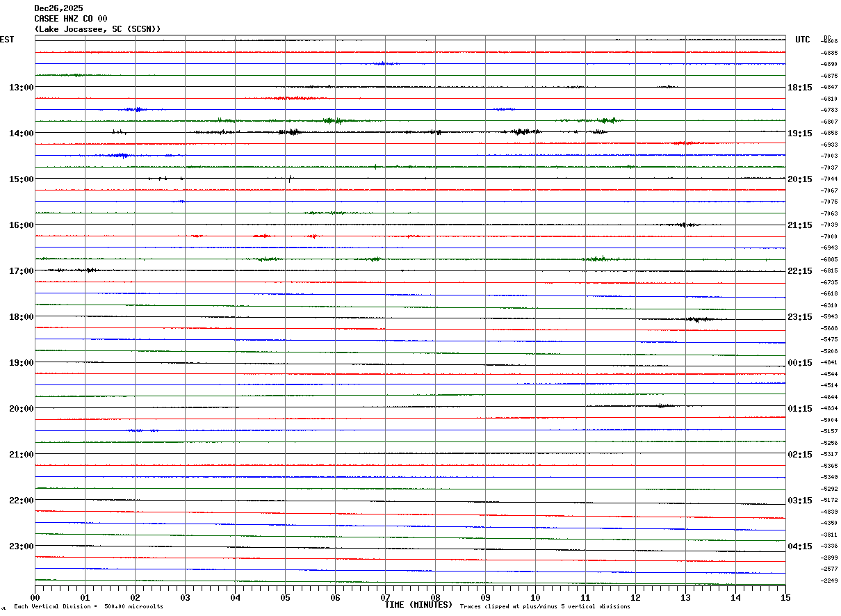Click minute tick label 07 on axis
841x616 pixels.
point(385,597)
